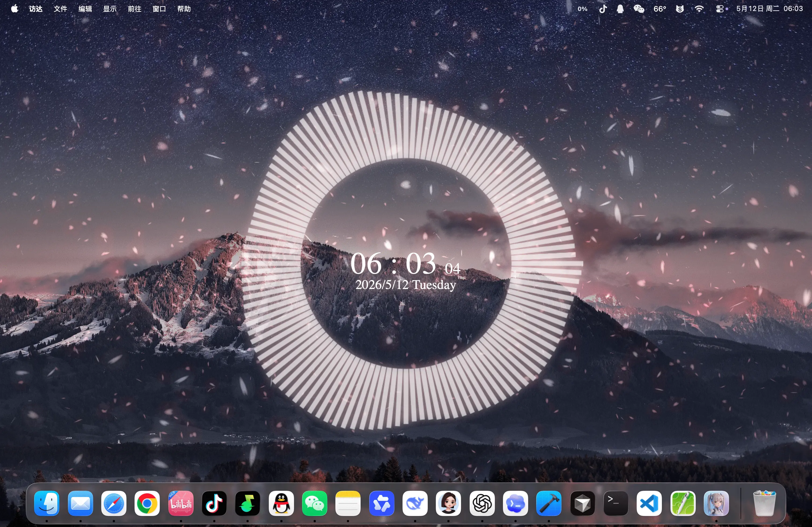Click the WeChat menu bar icon
Image resolution: width=812 pixels, height=527 pixels.
tap(639, 9)
